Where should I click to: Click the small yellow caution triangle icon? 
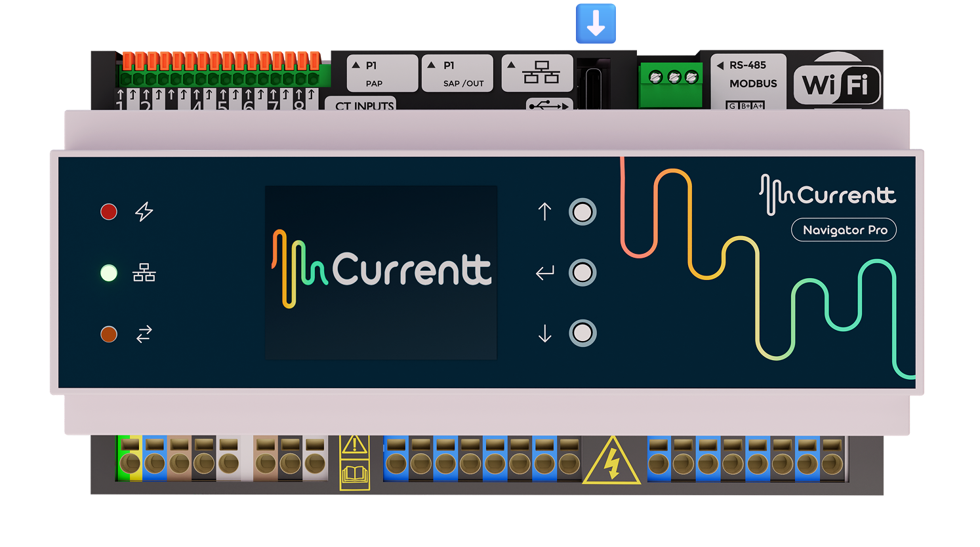[354, 445]
